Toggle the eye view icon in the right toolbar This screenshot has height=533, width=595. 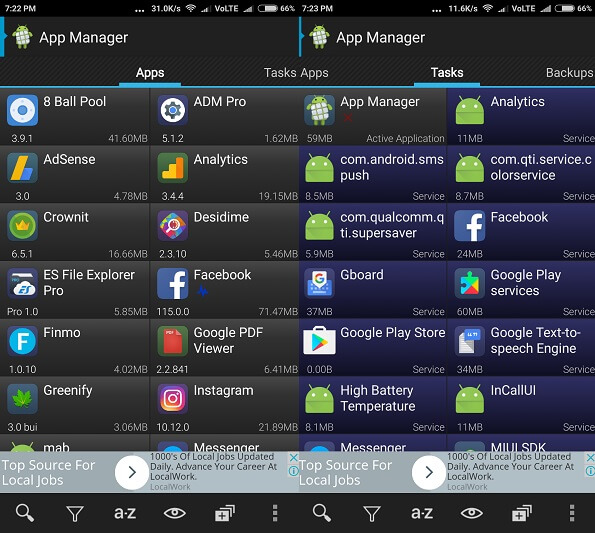[472, 513]
